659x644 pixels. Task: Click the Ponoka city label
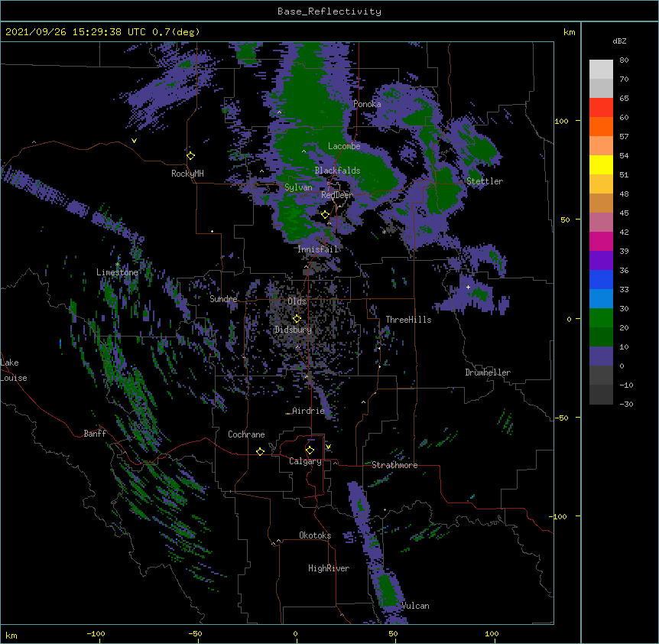tap(367, 104)
